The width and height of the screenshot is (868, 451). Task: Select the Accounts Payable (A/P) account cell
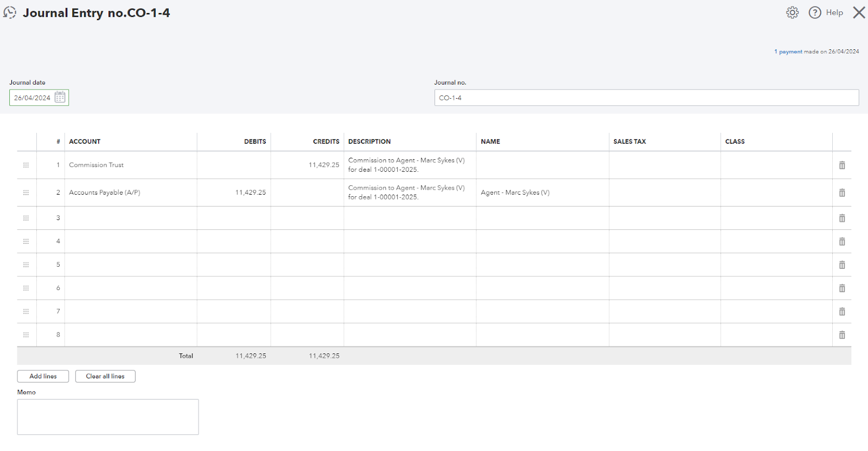(x=131, y=192)
